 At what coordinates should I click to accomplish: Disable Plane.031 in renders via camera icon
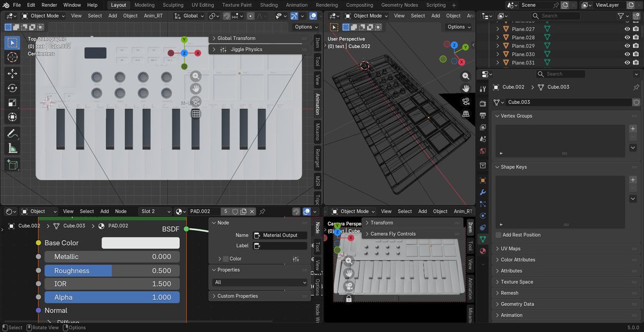637,62
